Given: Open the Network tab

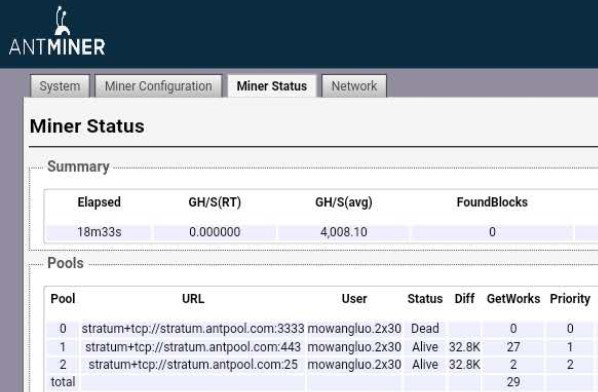Looking at the screenshot, I should coord(354,86).
